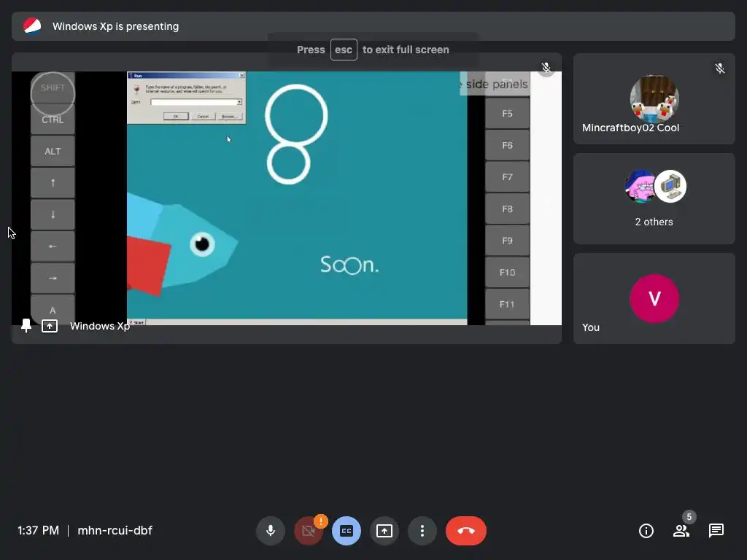Unpin the Windows Xp presentation pin icon
Image resolution: width=747 pixels, height=560 pixels.
pyautogui.click(x=26, y=326)
